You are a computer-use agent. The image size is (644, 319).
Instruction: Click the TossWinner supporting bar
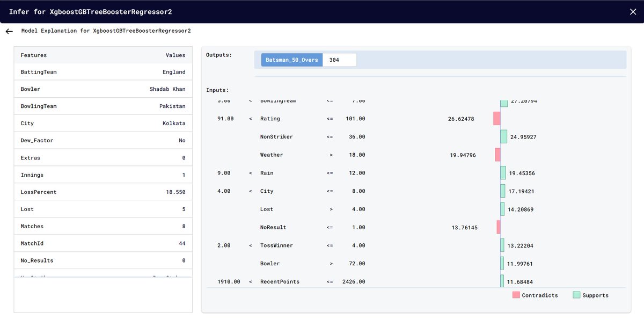501,245
